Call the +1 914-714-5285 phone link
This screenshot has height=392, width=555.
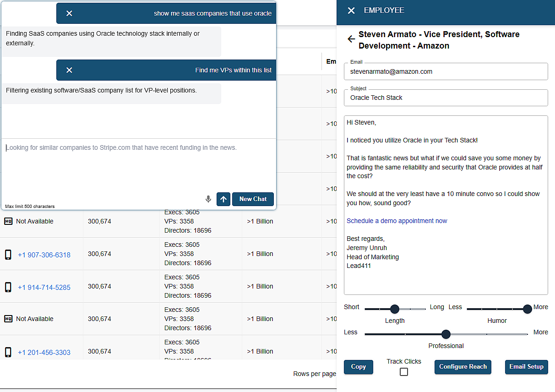pyautogui.click(x=44, y=287)
